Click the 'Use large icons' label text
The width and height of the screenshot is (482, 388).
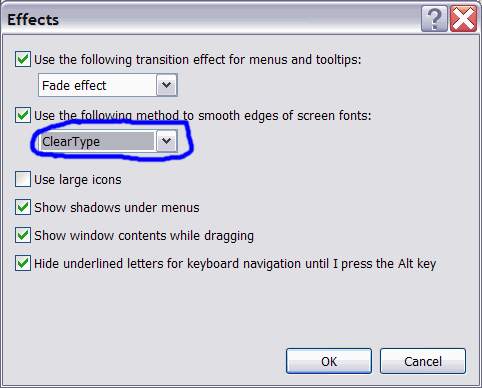[x=78, y=180]
